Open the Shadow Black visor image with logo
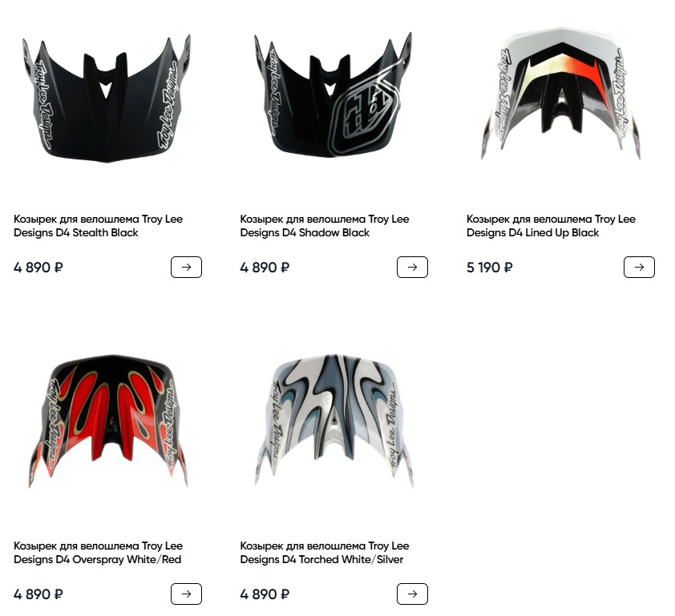675x616 pixels. [x=333, y=95]
